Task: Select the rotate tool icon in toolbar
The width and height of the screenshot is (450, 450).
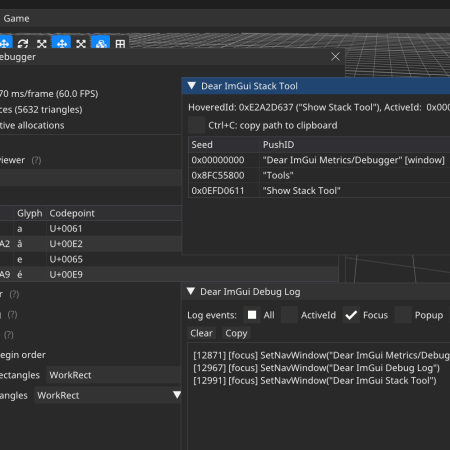Action: [23, 43]
